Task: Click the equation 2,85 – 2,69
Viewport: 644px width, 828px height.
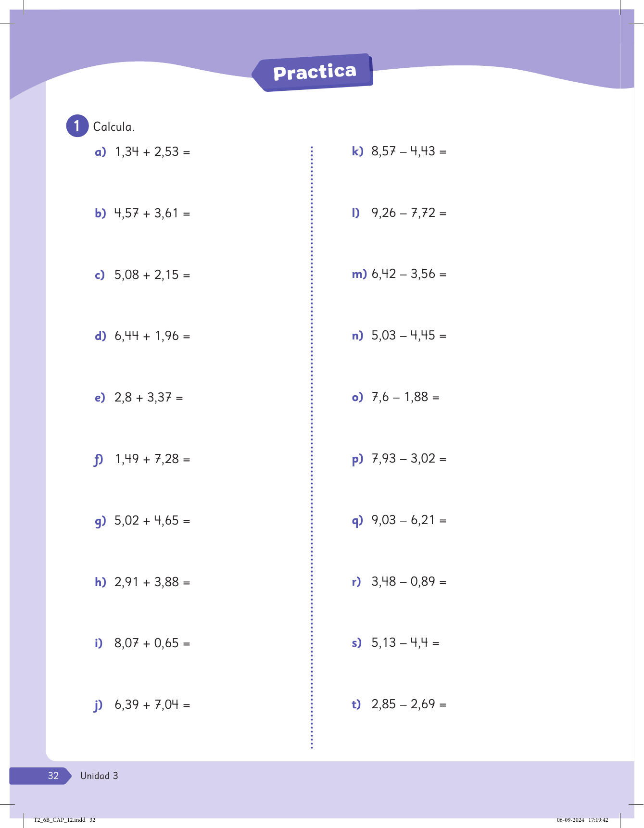Action: [409, 704]
